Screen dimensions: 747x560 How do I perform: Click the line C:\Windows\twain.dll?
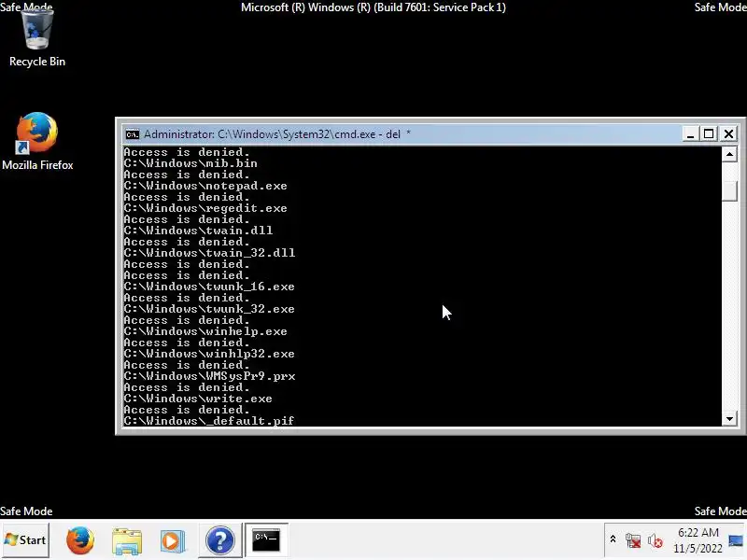click(198, 231)
